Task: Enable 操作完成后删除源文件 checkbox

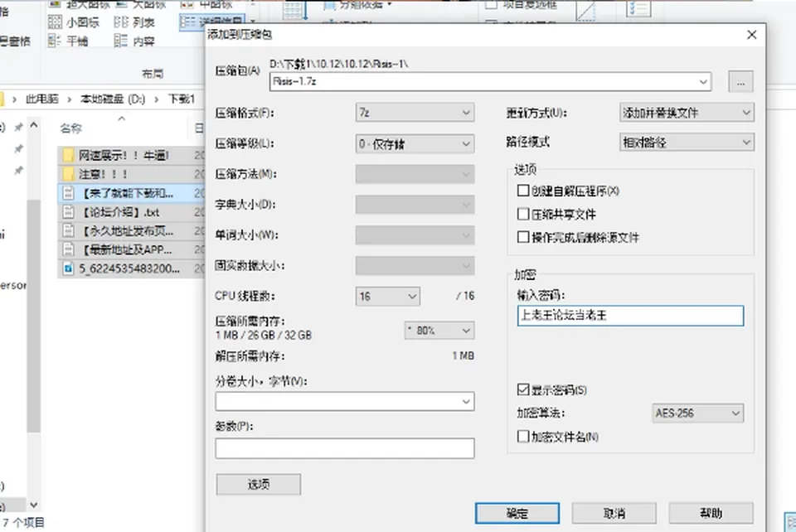Action: point(523,237)
